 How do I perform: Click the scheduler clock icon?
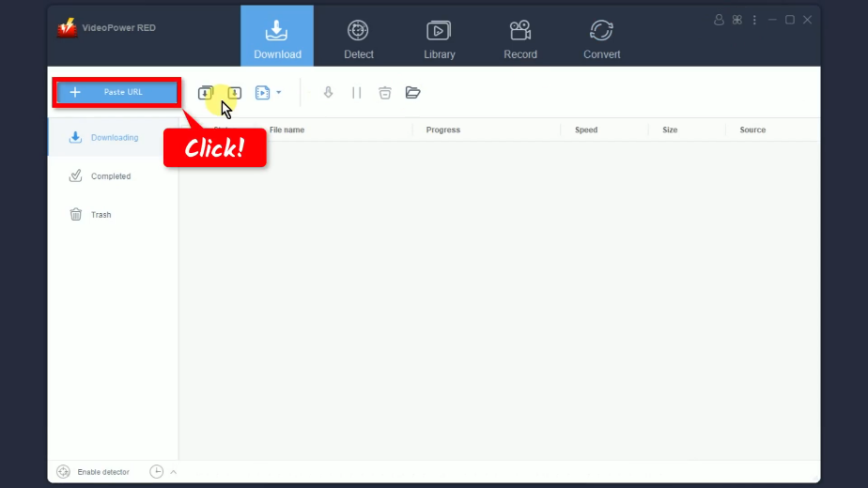tap(157, 472)
